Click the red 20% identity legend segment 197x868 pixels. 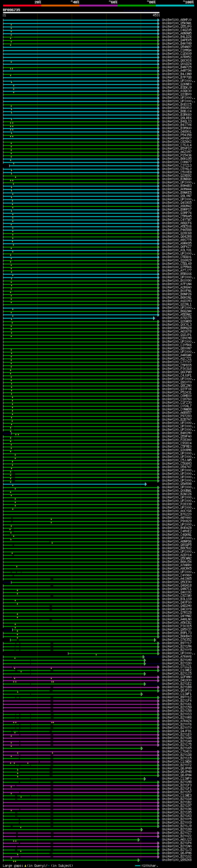click(22, 6)
